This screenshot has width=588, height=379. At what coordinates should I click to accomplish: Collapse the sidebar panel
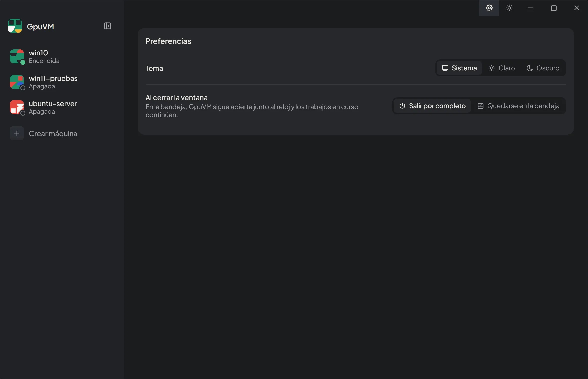[107, 26]
